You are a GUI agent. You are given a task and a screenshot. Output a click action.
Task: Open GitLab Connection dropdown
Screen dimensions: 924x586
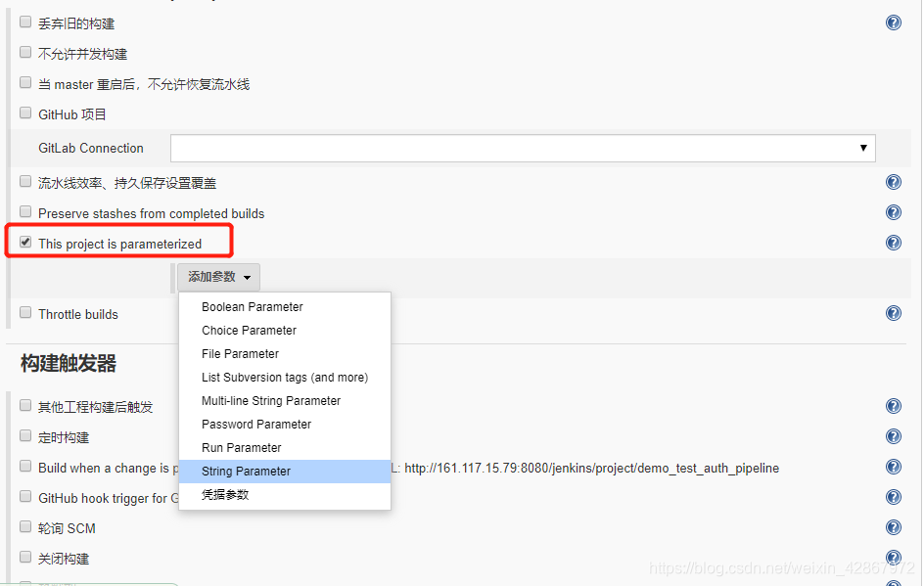click(x=523, y=148)
